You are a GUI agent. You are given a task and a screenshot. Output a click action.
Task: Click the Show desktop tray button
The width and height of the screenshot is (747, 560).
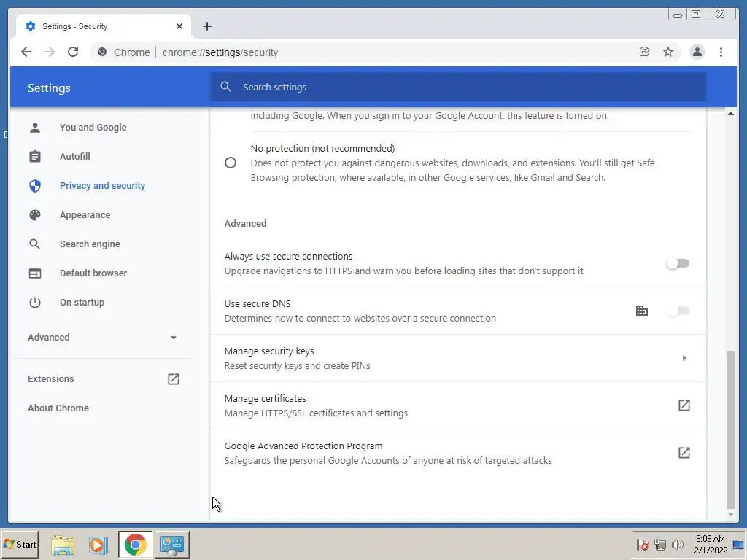click(739, 544)
